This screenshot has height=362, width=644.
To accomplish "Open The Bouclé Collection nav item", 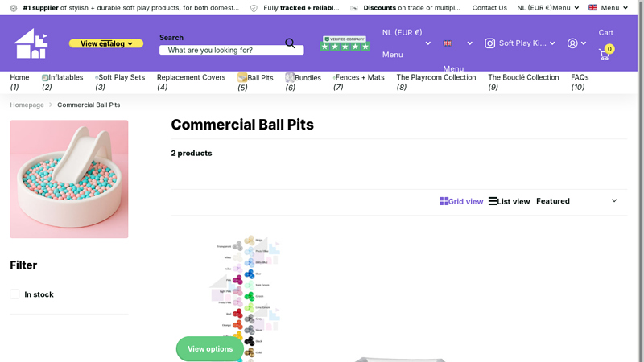I will click(x=523, y=82).
